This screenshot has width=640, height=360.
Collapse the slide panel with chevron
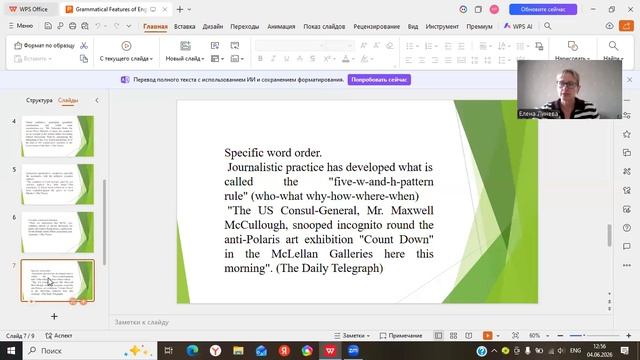[x=97, y=100]
